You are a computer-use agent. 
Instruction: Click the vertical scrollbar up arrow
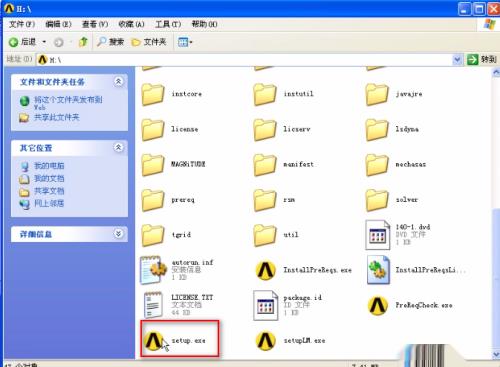[496, 72]
